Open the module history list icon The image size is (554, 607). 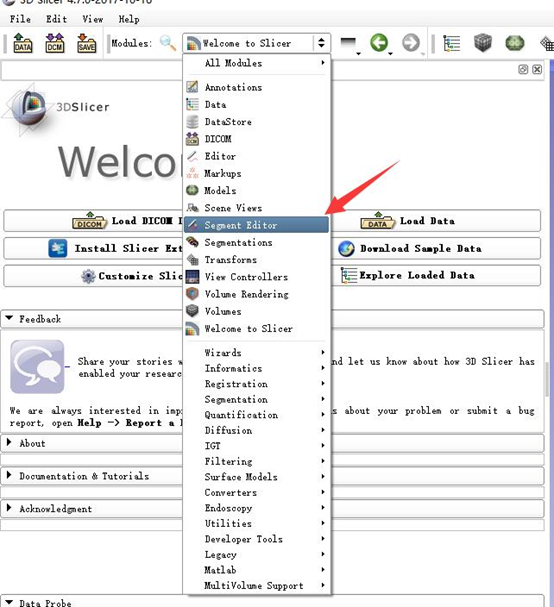[350, 44]
